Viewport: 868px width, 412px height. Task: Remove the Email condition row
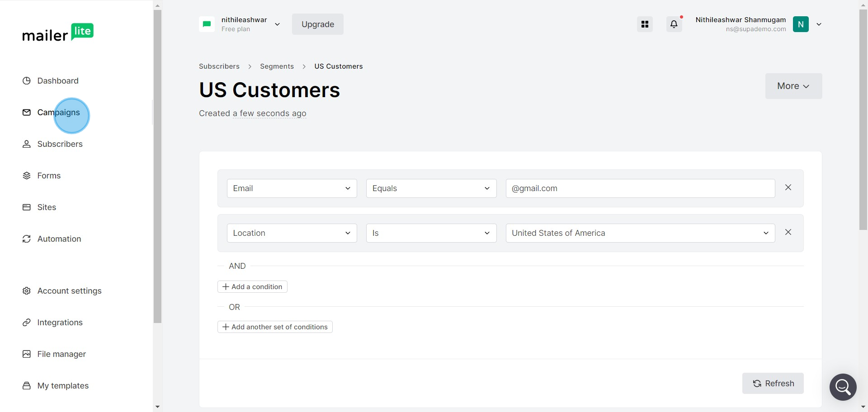[x=788, y=187]
